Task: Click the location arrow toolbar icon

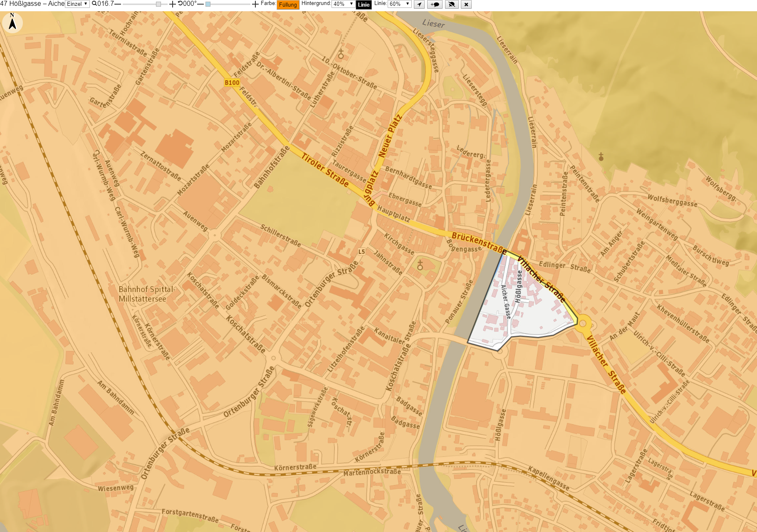Action: point(419,4)
